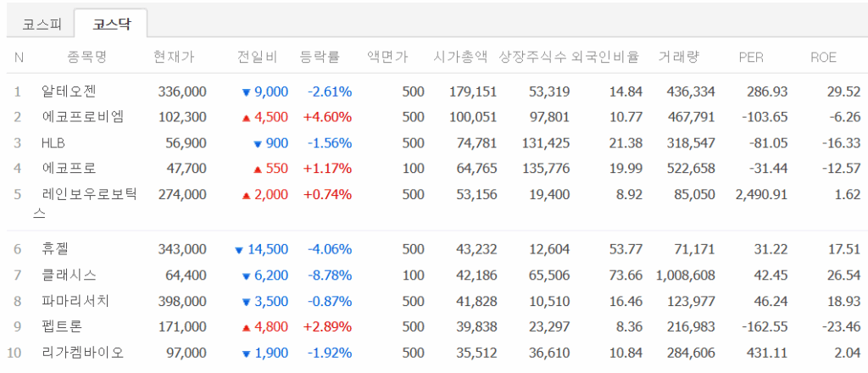Click the N column header
This screenshot has height=373, width=868.
tap(19, 57)
